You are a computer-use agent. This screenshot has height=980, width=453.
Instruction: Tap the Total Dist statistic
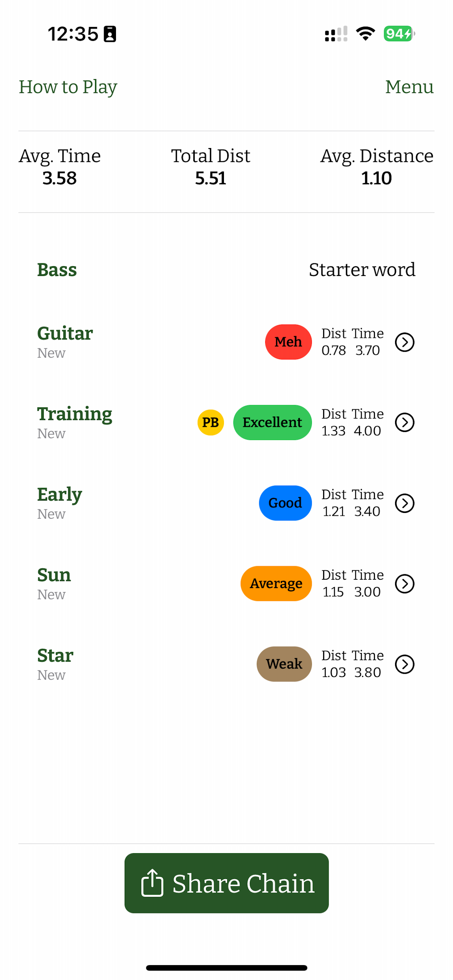pyautogui.click(x=210, y=167)
